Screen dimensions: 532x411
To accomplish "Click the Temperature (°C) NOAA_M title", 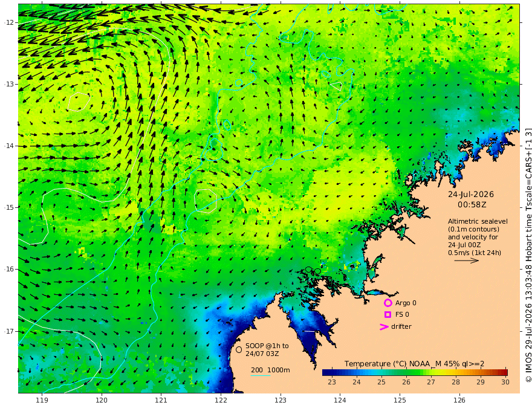I will (414, 364).
